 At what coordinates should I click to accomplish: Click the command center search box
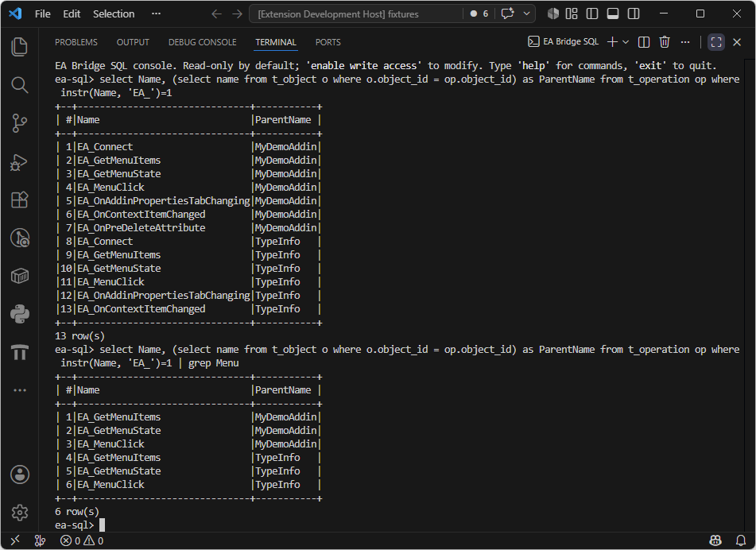(x=355, y=14)
